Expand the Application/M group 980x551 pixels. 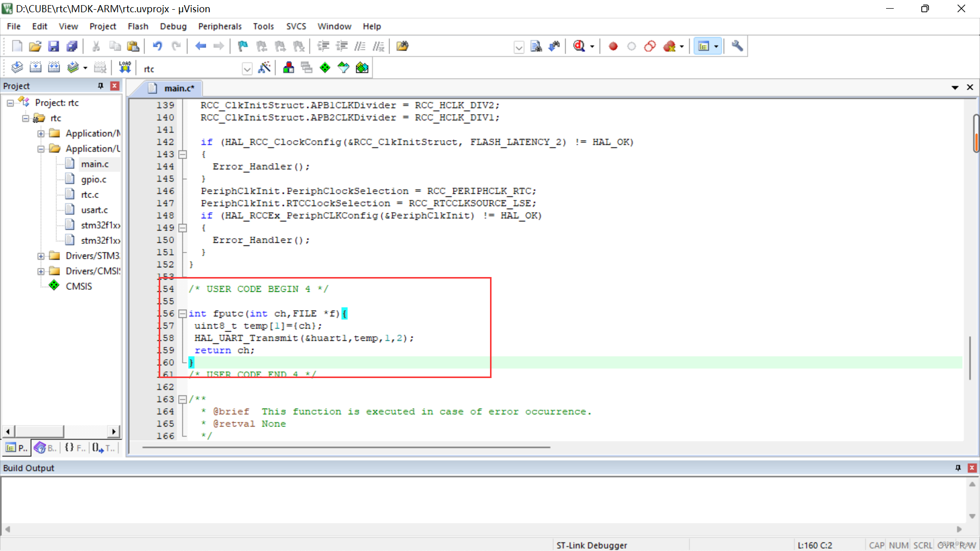pyautogui.click(x=41, y=134)
